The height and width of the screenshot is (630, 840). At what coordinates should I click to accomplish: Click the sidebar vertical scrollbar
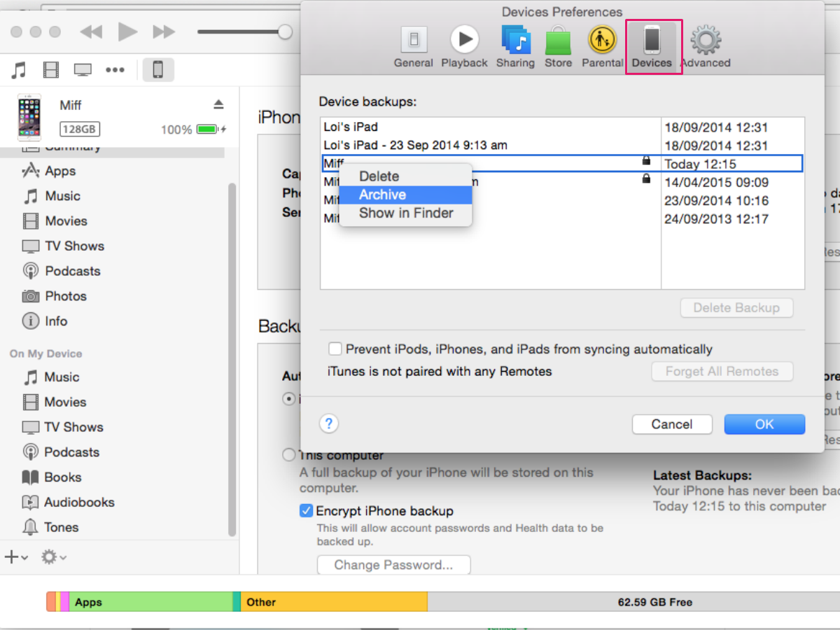click(233, 359)
